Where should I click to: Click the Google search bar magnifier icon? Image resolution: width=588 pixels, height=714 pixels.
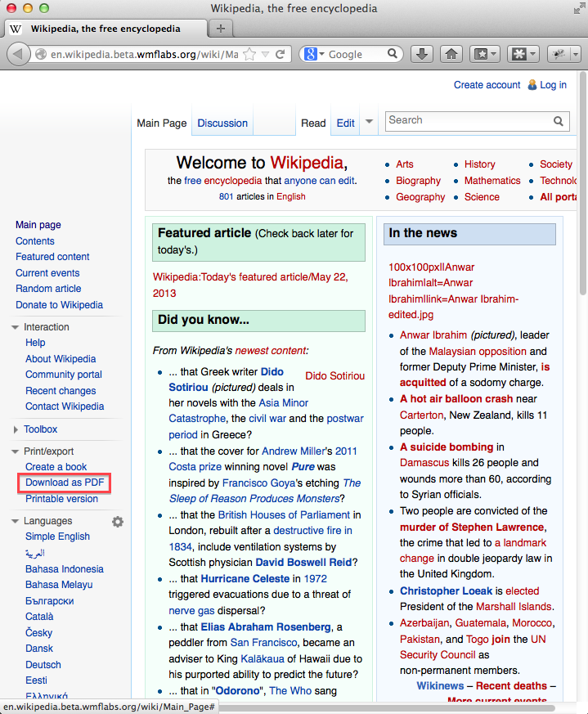393,54
